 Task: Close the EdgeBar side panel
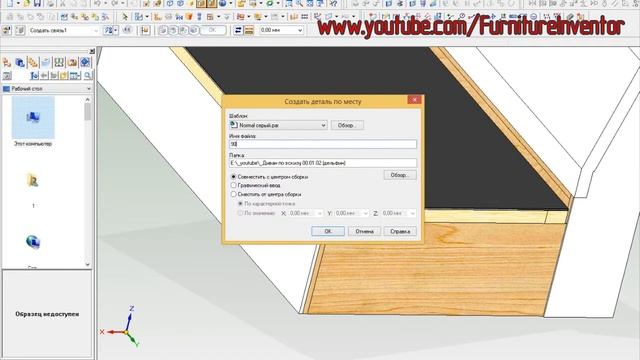(x=92, y=51)
